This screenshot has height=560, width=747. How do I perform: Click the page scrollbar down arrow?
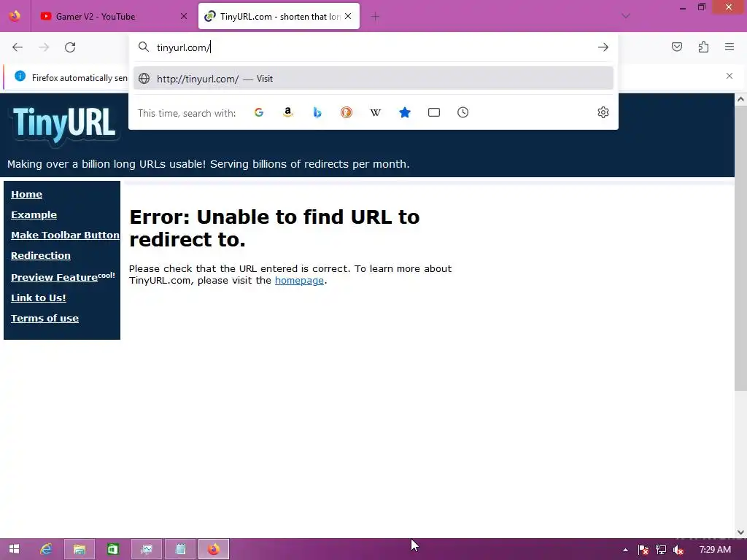pos(740,532)
